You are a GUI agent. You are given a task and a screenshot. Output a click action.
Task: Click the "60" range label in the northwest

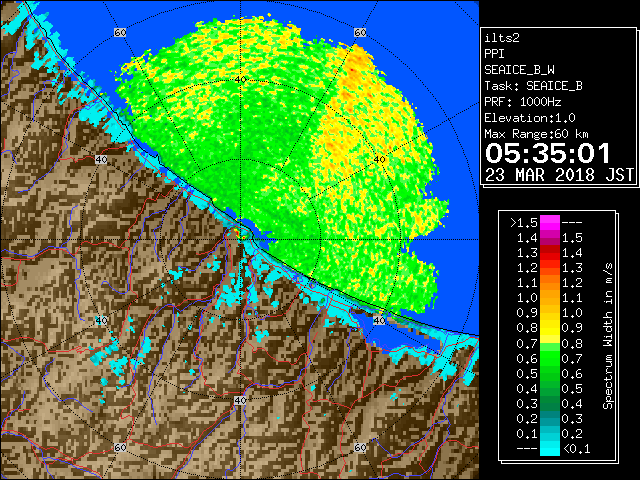[120, 33]
